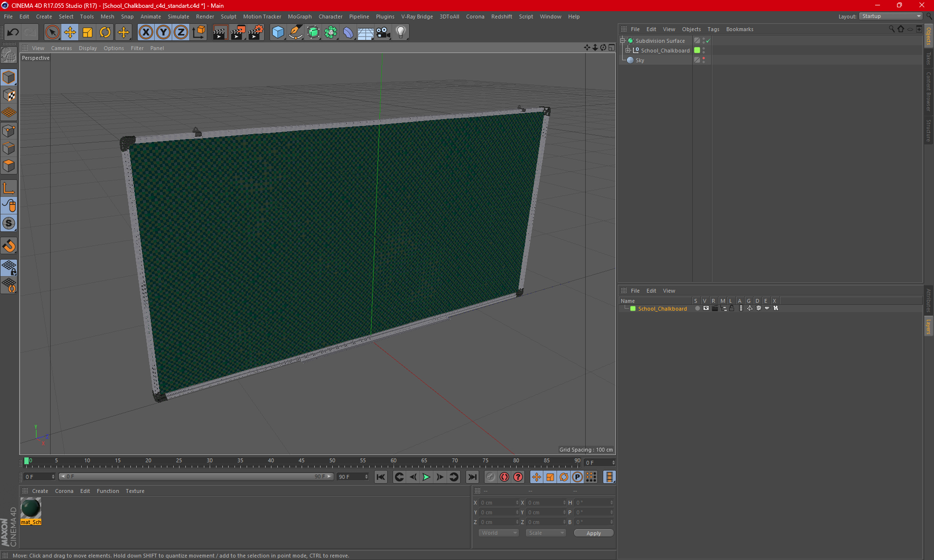Click X position input field
The width and height of the screenshot is (934, 560).
(x=499, y=503)
